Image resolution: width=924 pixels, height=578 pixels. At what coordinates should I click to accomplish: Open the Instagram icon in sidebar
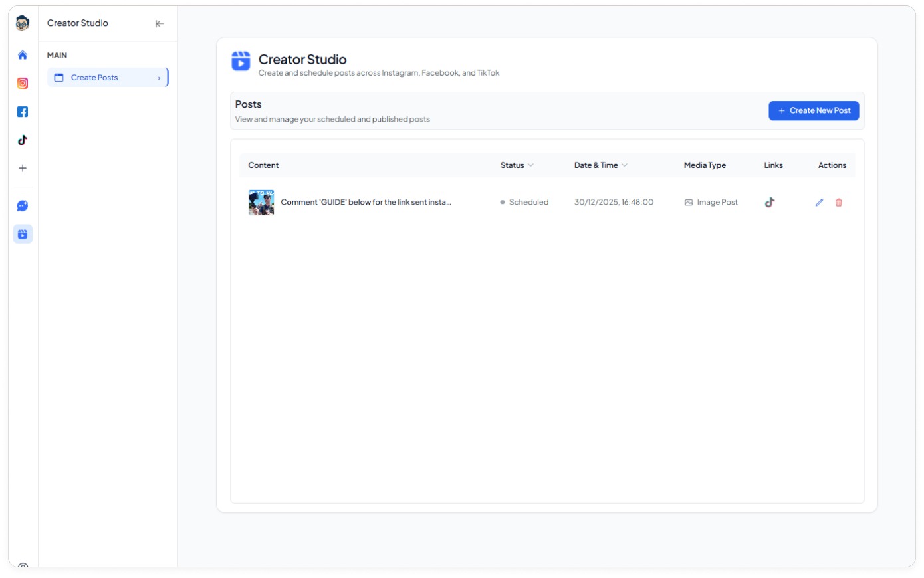tap(23, 83)
